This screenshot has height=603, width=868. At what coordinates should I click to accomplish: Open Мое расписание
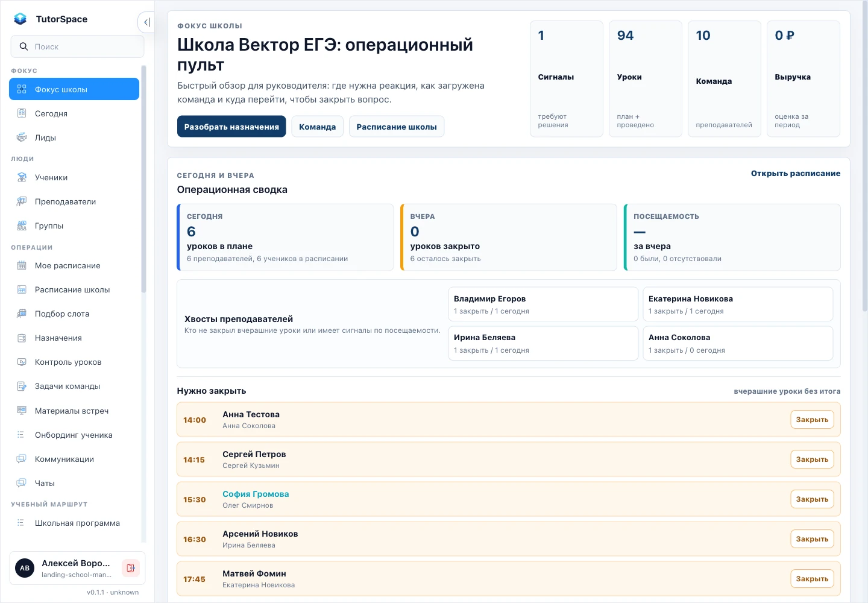click(x=74, y=265)
